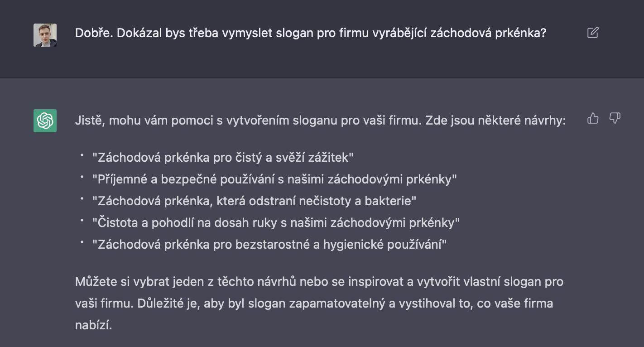Image resolution: width=644 pixels, height=347 pixels.
Task: Click the bullet before the first slogan
Action: click(82, 155)
